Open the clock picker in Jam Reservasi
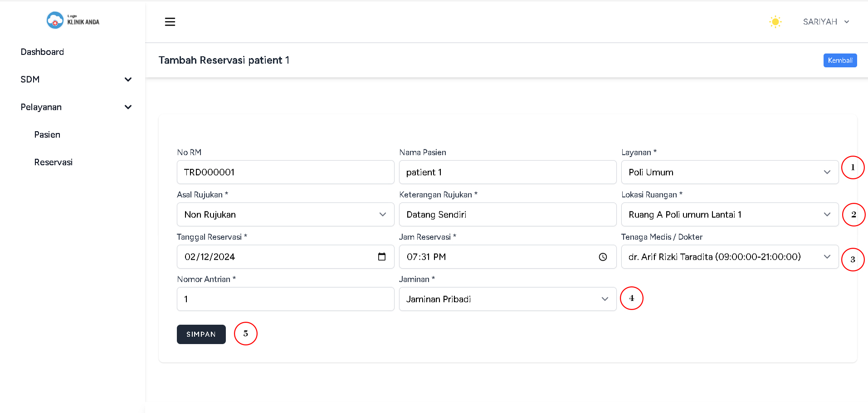The width and height of the screenshot is (868, 413). [603, 257]
